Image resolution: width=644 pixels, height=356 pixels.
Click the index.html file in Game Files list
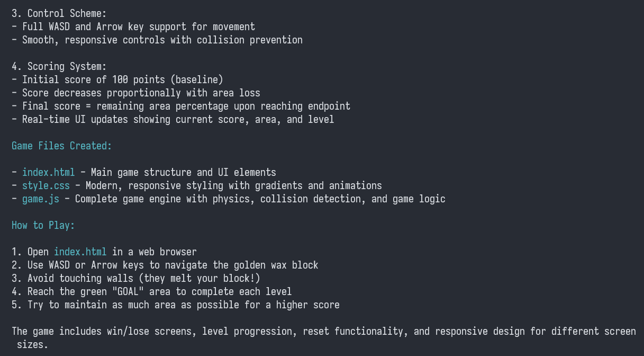pos(48,172)
